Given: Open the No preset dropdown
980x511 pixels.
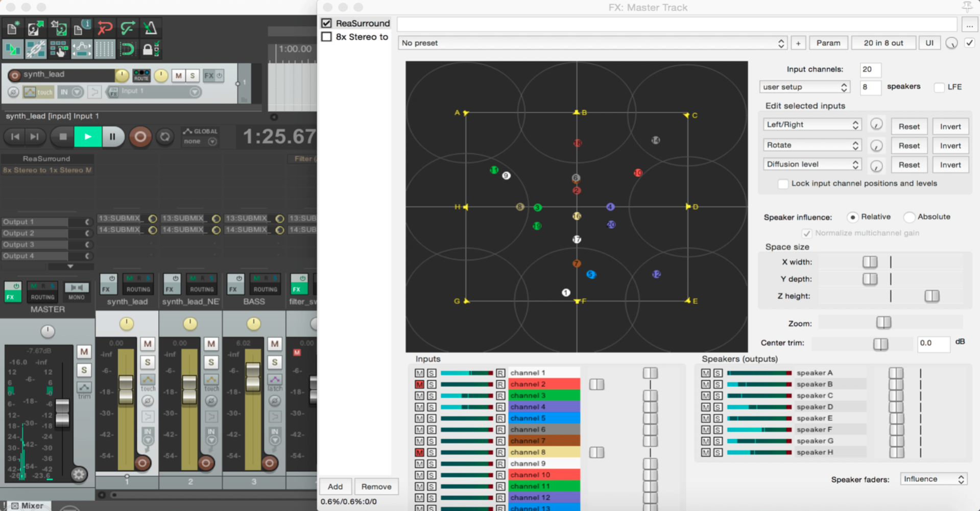Looking at the screenshot, I should pos(592,43).
